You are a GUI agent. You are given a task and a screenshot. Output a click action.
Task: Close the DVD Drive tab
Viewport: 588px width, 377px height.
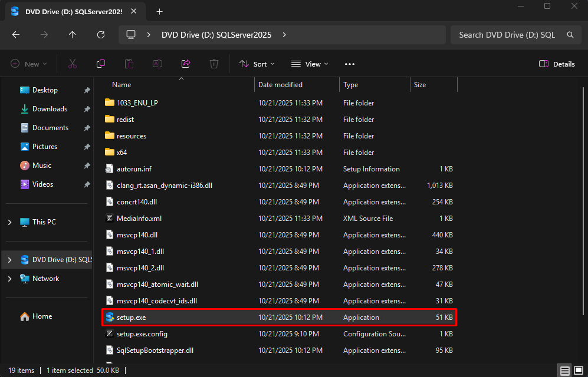(133, 12)
